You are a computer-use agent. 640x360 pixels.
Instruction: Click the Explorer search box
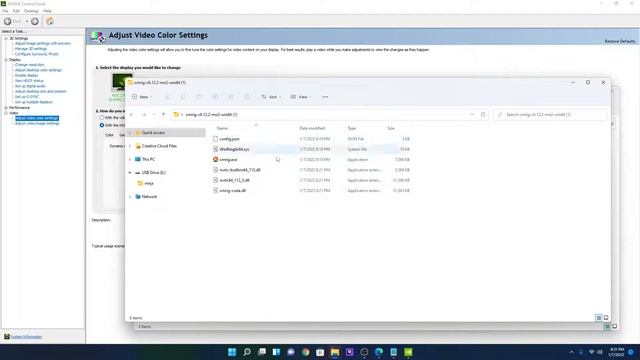click(550, 115)
